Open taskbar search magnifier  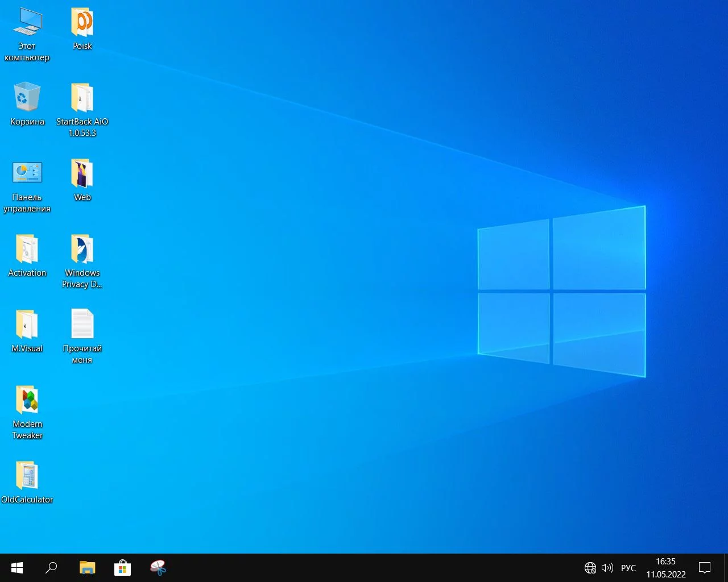51,567
